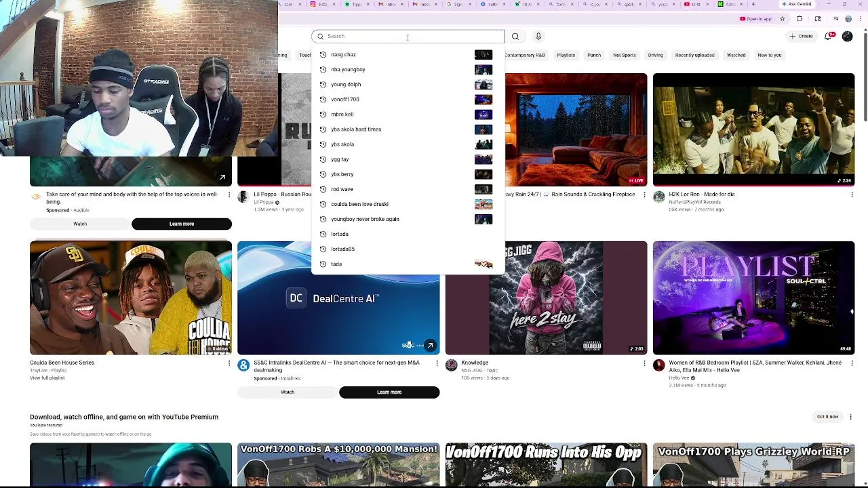The image size is (868, 488).
Task: Select 'mbm kell' search suggestion
Action: pos(408,114)
